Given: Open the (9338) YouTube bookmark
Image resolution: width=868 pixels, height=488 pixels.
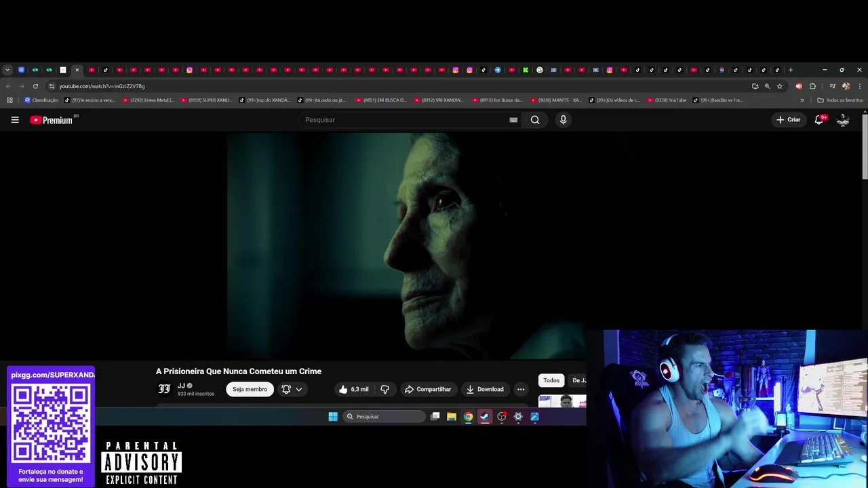Looking at the screenshot, I should (x=667, y=100).
